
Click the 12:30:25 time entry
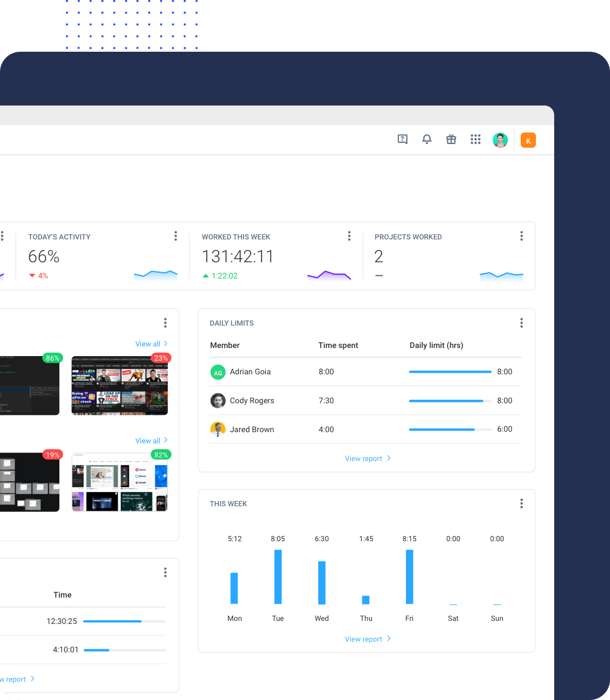tap(62, 621)
